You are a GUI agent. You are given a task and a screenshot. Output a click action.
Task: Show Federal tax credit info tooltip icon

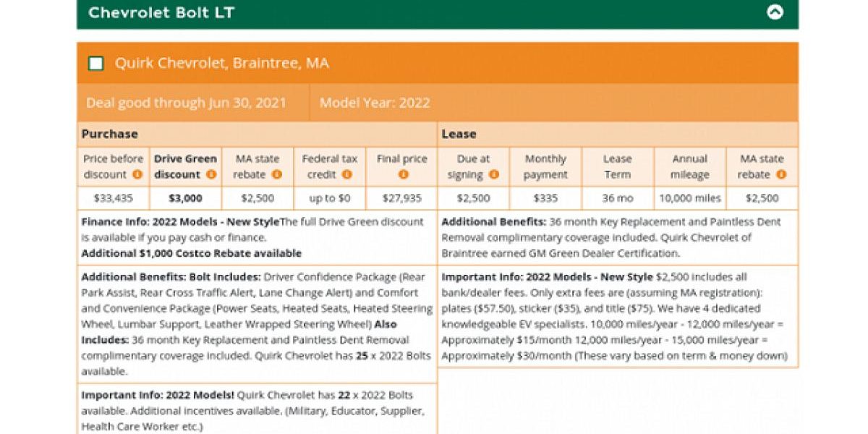(x=347, y=174)
